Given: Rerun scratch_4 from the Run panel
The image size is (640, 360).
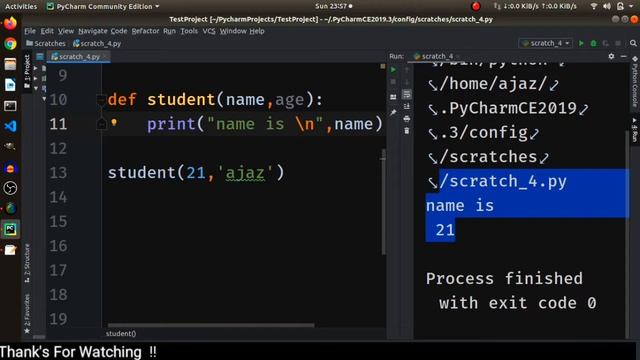Looking at the screenshot, I should pyautogui.click(x=393, y=70).
